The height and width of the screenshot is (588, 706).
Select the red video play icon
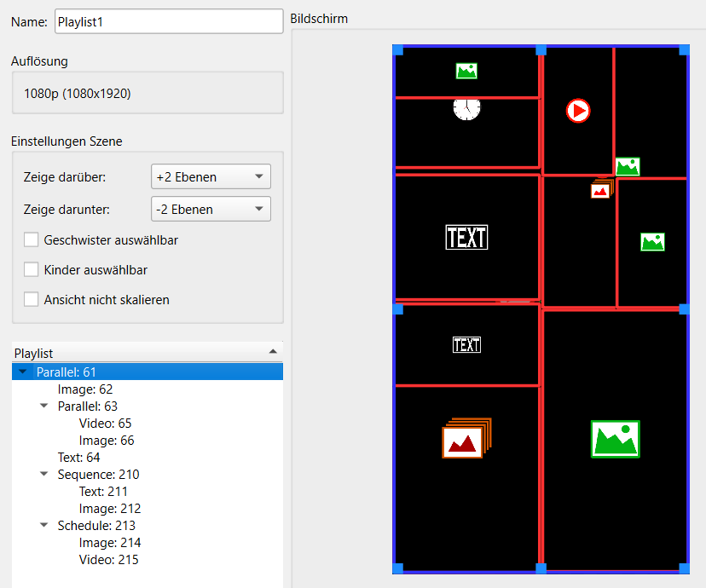(578, 110)
